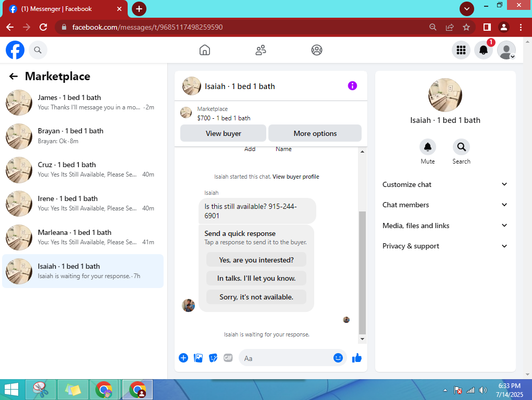Expand Chat members section
This screenshot has width=532, height=400.
pos(445,205)
